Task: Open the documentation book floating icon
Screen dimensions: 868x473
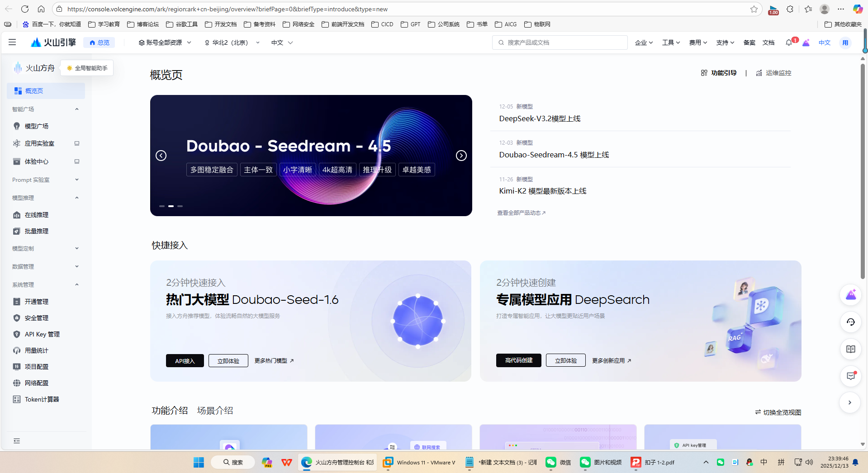Action: pos(850,349)
